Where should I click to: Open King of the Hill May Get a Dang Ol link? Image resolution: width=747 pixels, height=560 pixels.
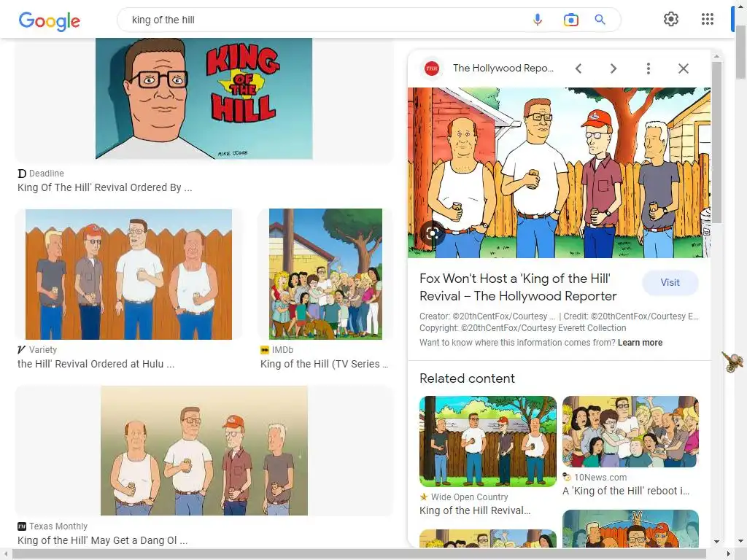(102, 540)
